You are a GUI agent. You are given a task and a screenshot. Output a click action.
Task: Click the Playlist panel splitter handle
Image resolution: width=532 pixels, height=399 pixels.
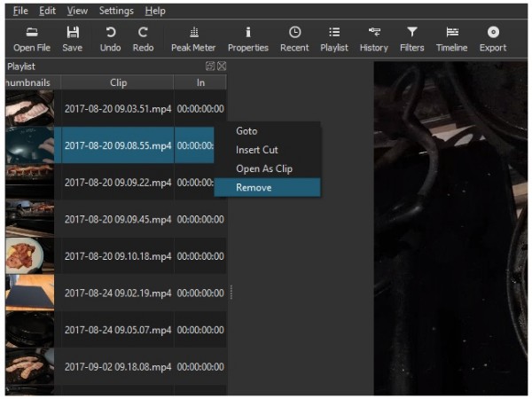click(231, 292)
